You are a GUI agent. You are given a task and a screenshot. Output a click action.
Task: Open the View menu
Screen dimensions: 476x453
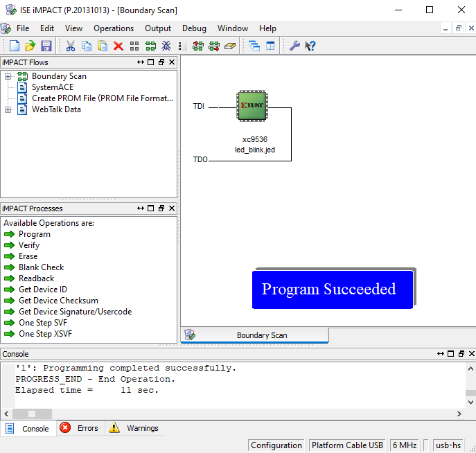(73, 28)
